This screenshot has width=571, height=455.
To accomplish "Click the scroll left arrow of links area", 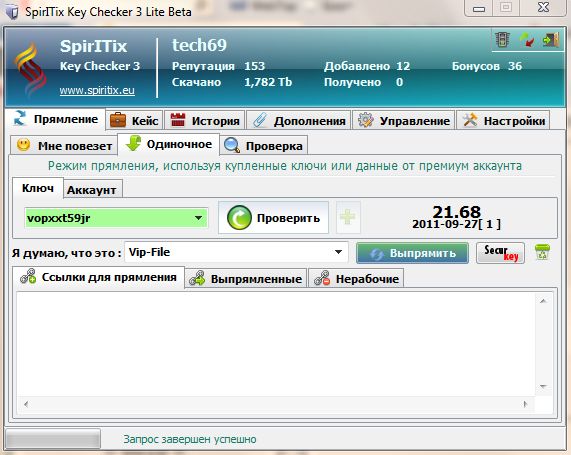I will 25,404.
